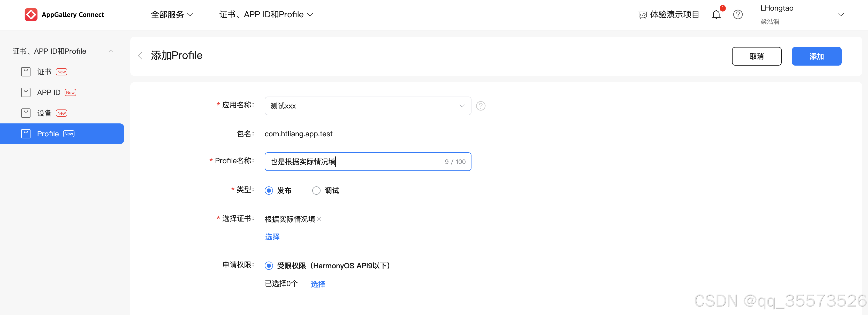Screen dimensions: 868x315
Task: Select the 发布 release type radio
Action: coord(269,191)
